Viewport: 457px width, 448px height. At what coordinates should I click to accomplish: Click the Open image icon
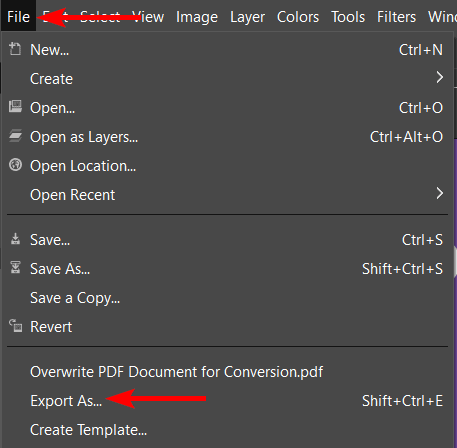pyautogui.click(x=15, y=107)
